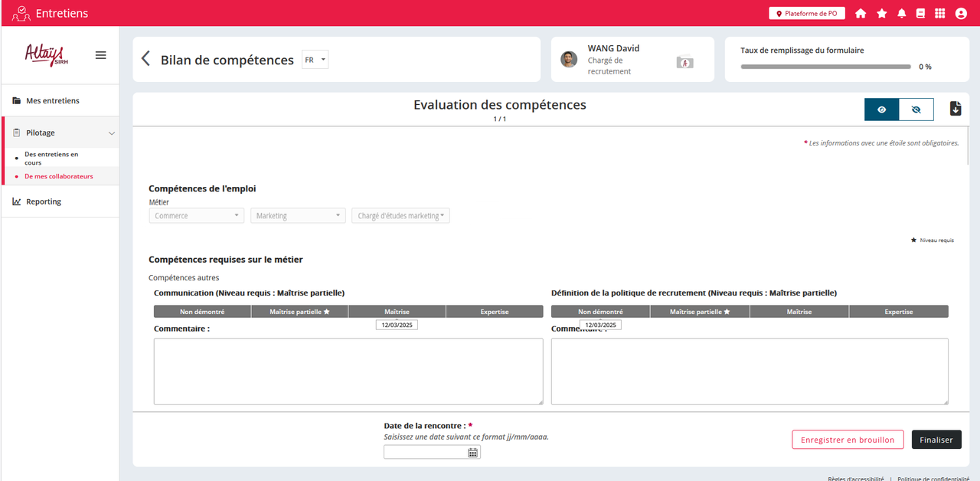Enable the visible eye view toggle
The width and height of the screenshot is (980, 481).
click(x=881, y=110)
